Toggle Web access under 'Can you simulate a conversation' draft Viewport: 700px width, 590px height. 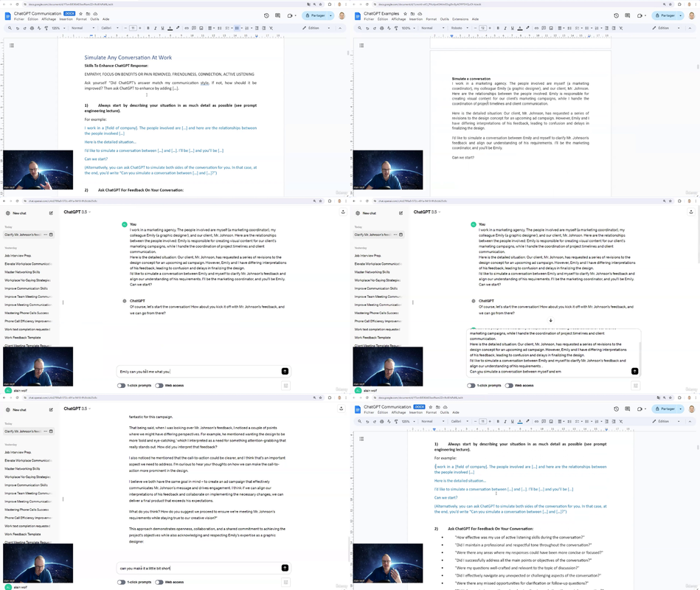click(509, 385)
